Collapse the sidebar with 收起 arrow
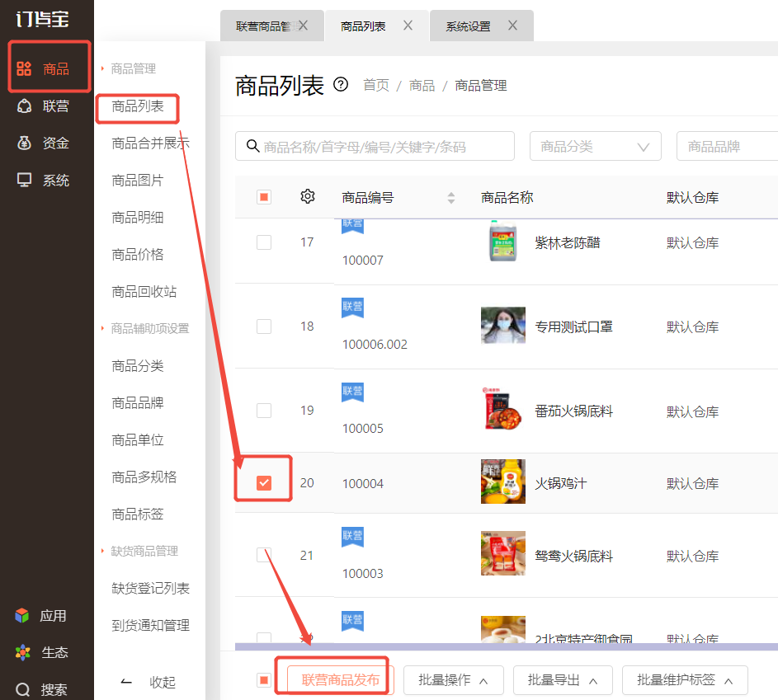Screen dimensions: 778x700 126,682
